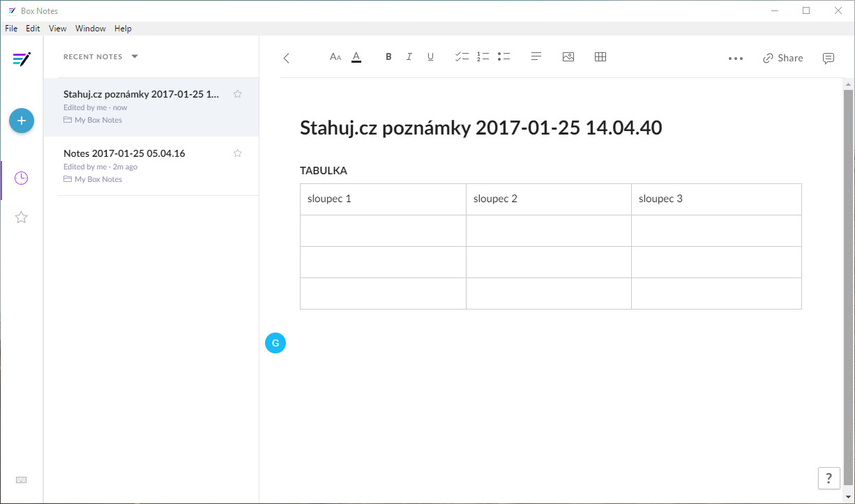855x504 pixels.
Task: Click table cell sloupec 3
Action: pos(716,199)
